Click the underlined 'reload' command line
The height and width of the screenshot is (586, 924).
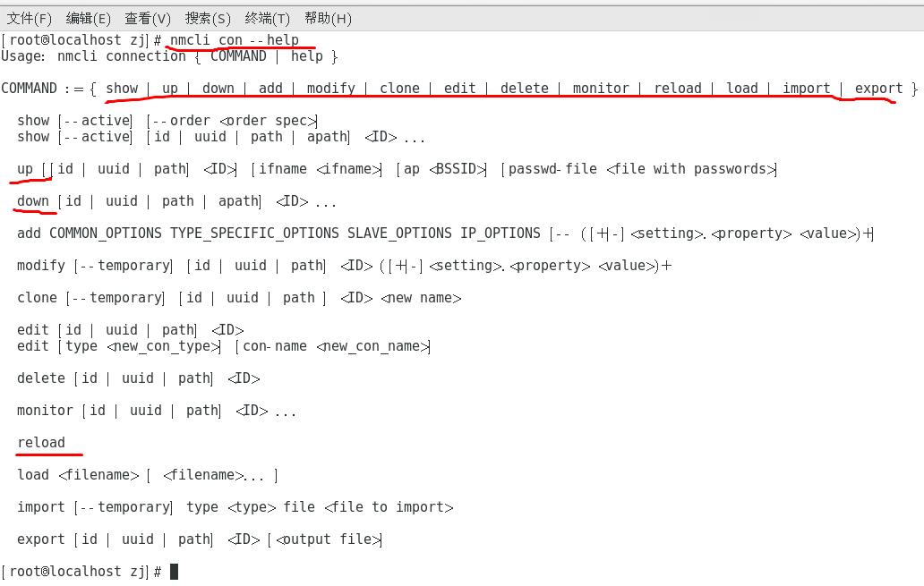click(41, 443)
